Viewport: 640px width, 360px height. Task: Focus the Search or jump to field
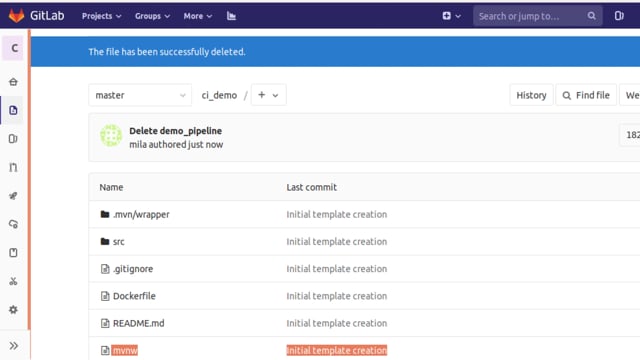[537, 16]
